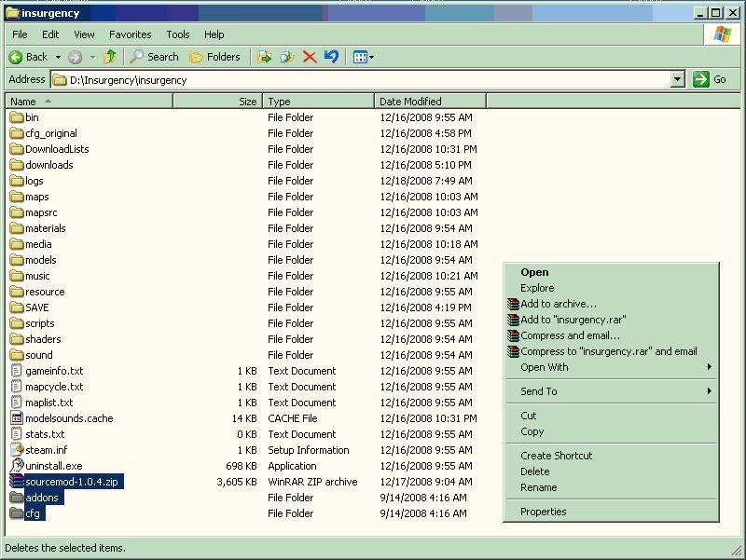Image resolution: width=746 pixels, height=560 pixels.
Task: Open the Views dropdown in toolbar
Action: click(364, 57)
